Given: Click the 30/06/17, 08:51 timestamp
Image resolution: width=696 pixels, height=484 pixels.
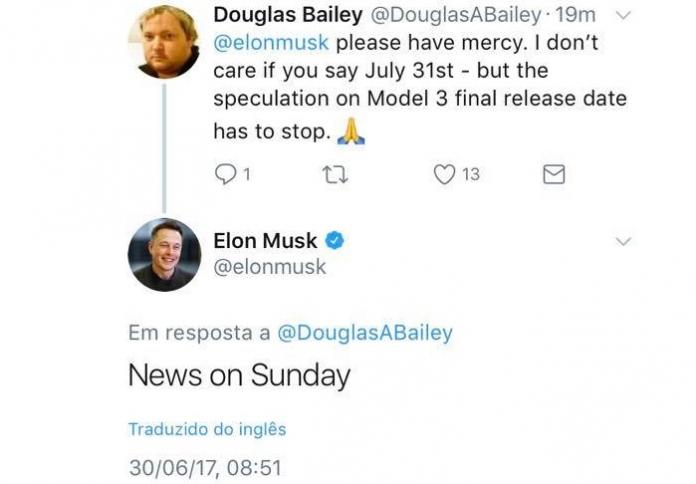Looking at the screenshot, I should pos(204,467).
